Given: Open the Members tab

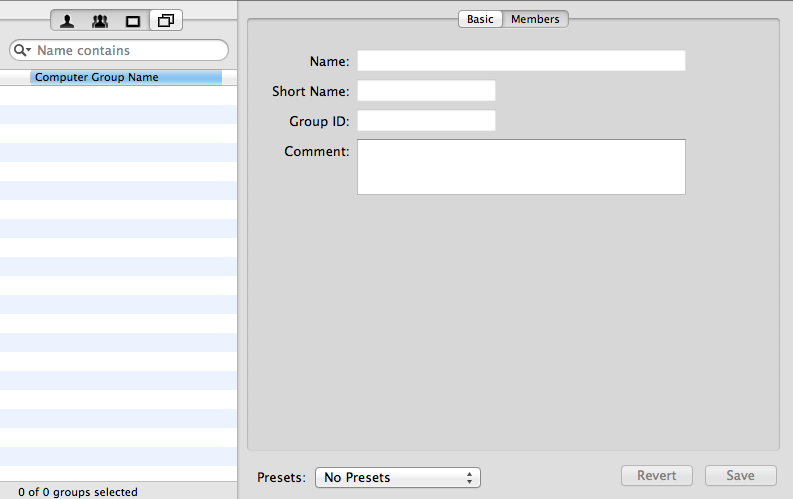Looking at the screenshot, I should 535,19.
